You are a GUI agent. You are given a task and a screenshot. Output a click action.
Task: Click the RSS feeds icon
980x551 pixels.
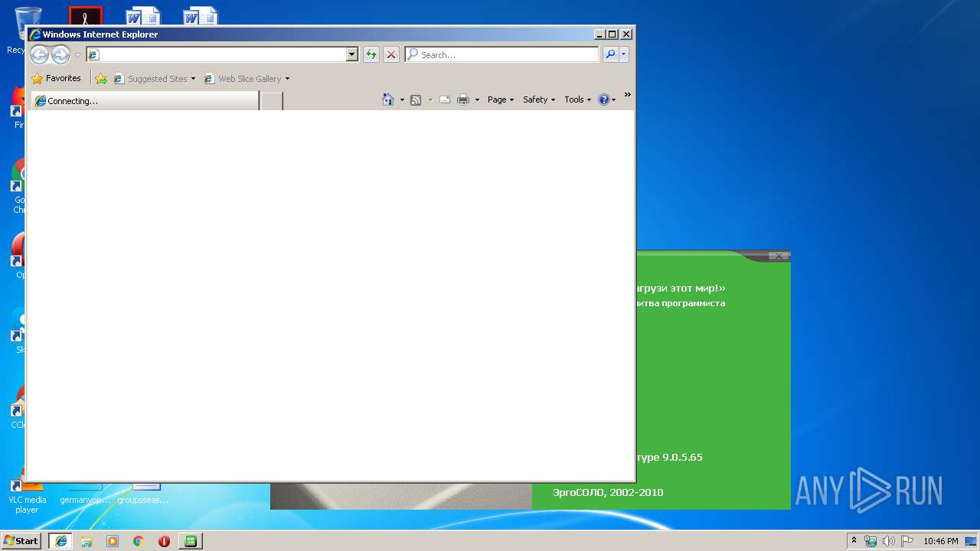[x=416, y=99]
